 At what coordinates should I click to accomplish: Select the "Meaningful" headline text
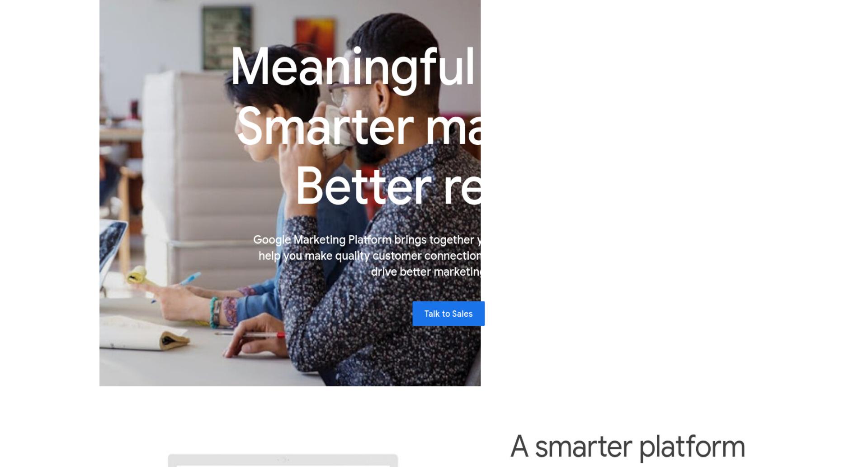[353, 68]
